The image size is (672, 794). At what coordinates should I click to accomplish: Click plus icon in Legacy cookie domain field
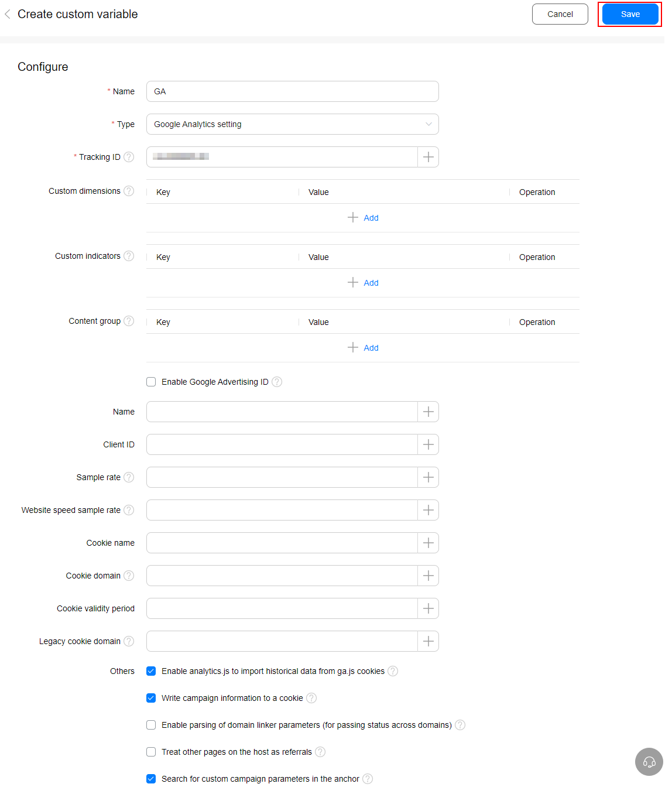[x=428, y=641]
